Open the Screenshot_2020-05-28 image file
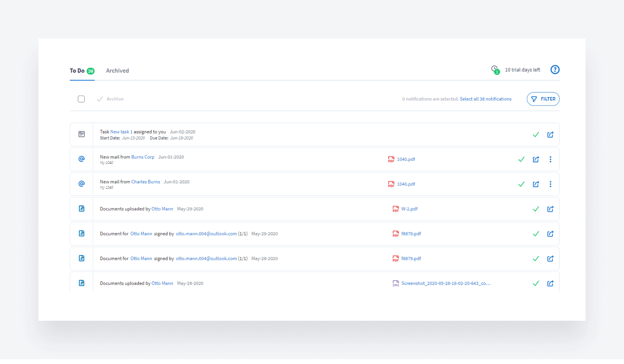 [x=446, y=284]
